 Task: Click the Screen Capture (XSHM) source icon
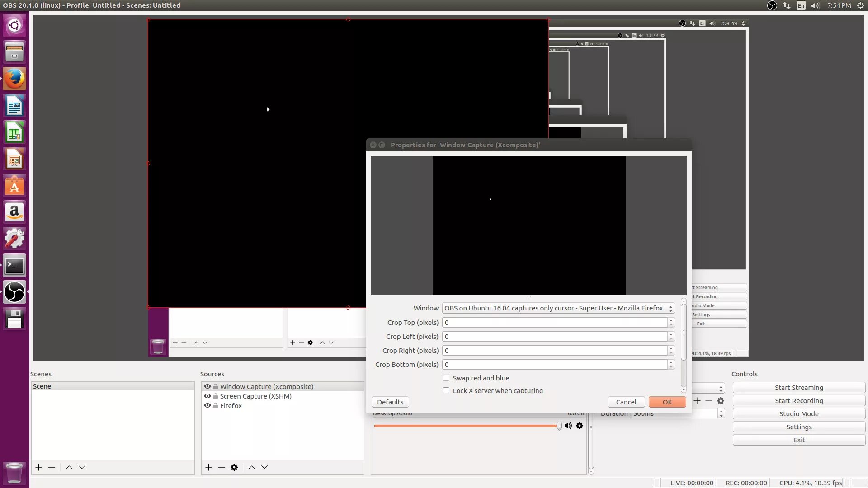pos(207,396)
